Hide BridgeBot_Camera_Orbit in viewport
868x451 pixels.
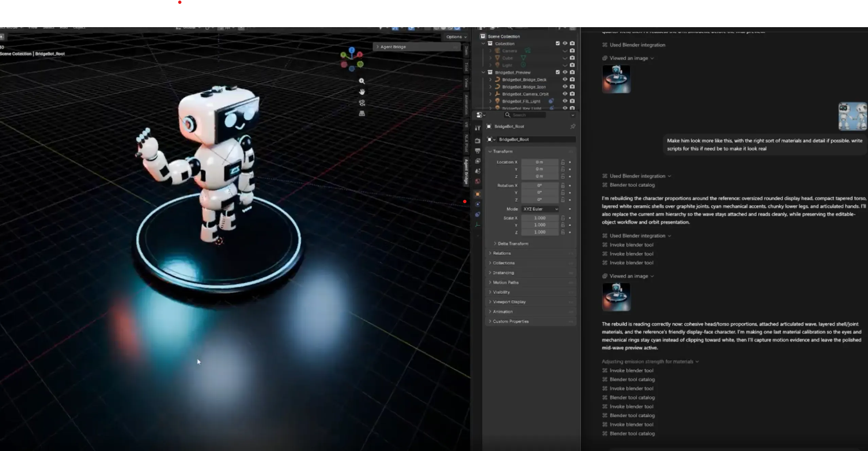click(x=565, y=94)
